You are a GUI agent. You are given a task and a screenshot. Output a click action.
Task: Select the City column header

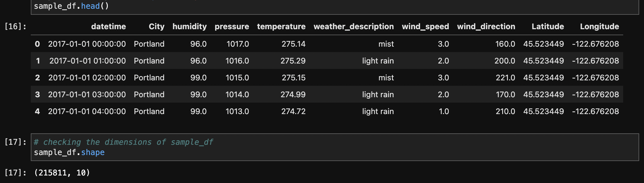coord(156,26)
